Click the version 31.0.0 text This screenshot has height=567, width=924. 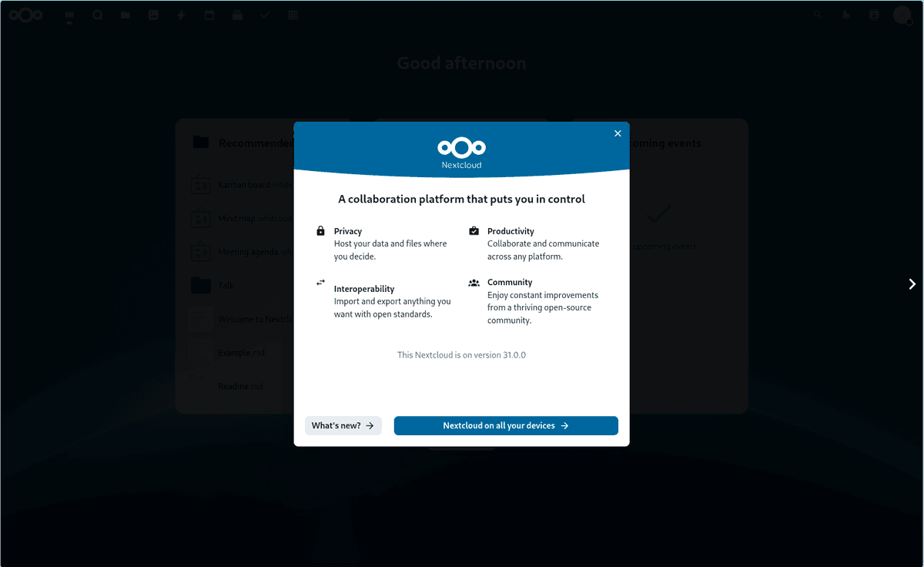pos(461,355)
